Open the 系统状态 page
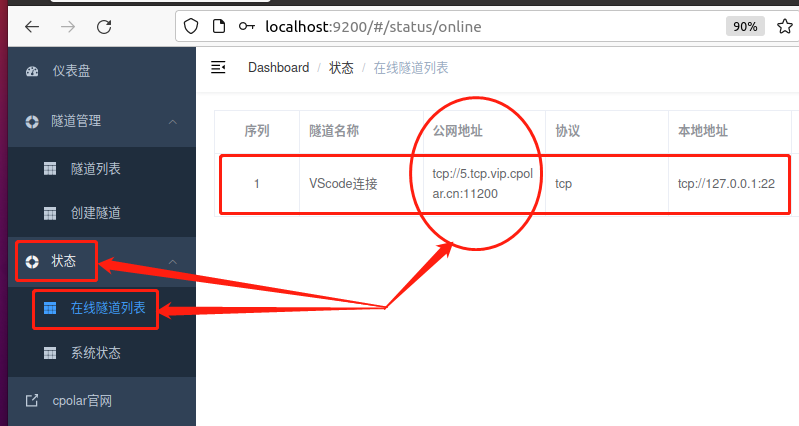Viewport: 799px width, 426px height. click(x=102, y=353)
